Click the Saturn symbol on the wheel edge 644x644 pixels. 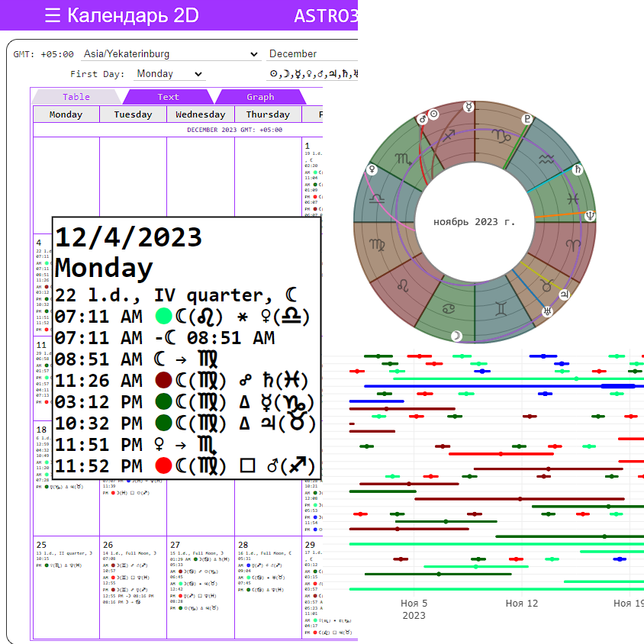tap(578, 169)
